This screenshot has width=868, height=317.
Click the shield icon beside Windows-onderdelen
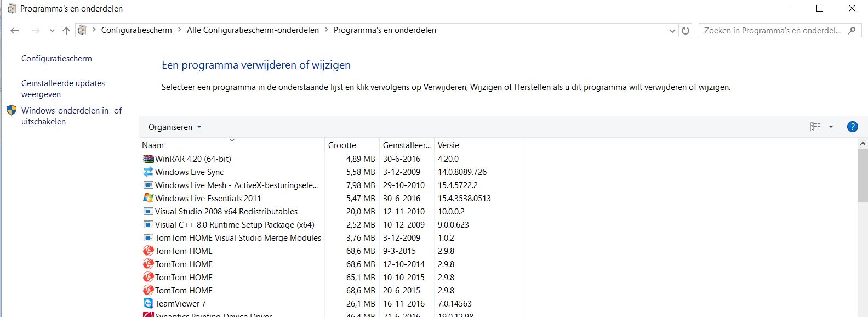pyautogui.click(x=12, y=110)
